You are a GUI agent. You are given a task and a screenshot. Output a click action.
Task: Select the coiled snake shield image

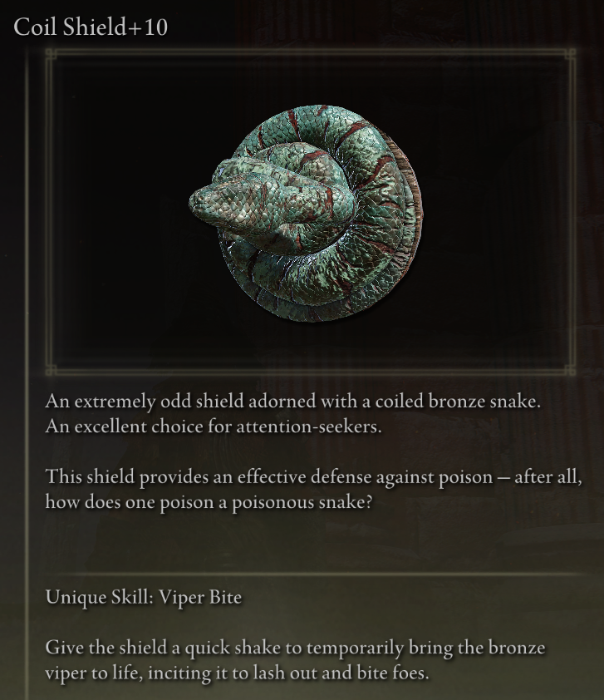(306, 213)
